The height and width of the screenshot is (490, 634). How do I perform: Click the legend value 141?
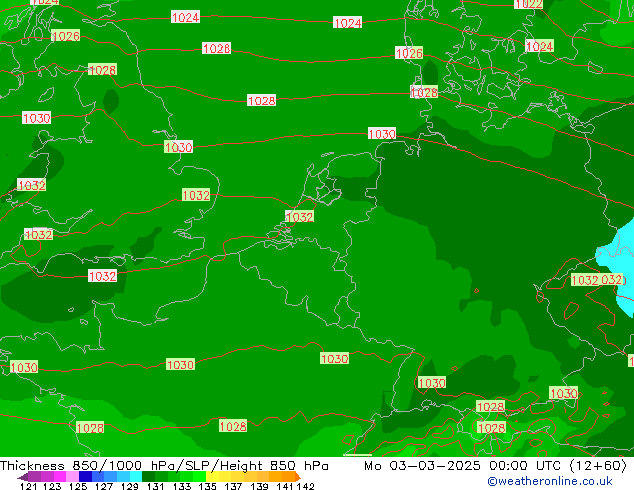[x=285, y=486]
